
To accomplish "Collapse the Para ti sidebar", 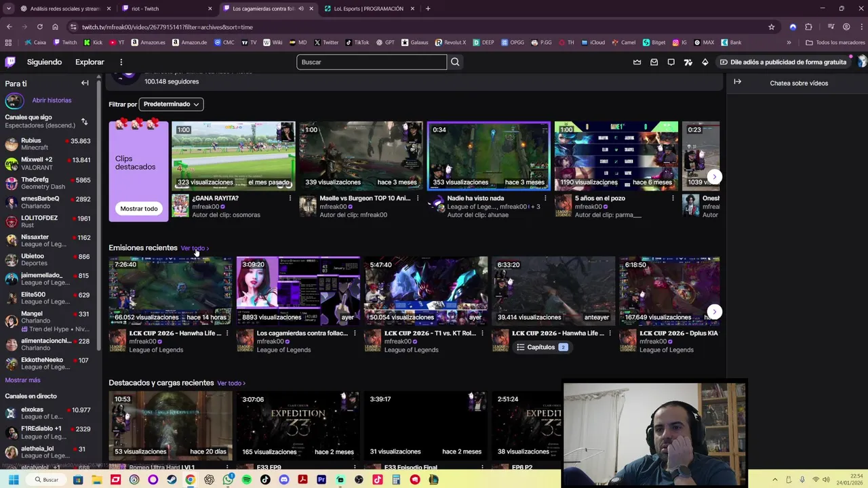I will click(85, 83).
